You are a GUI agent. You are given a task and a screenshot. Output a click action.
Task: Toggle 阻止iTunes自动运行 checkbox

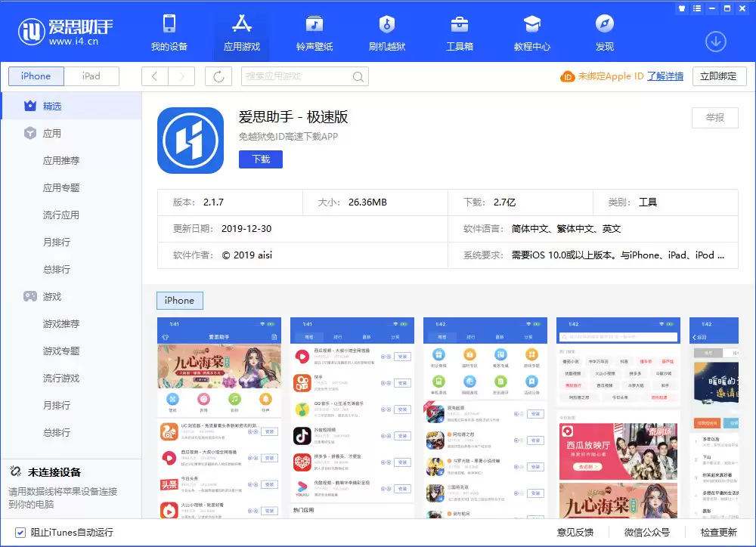tap(20, 533)
